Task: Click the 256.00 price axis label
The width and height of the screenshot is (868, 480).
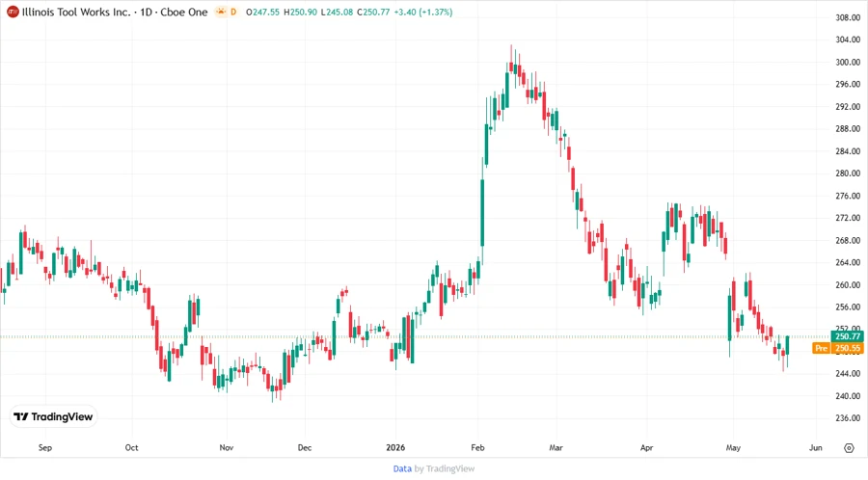Action: click(848, 307)
